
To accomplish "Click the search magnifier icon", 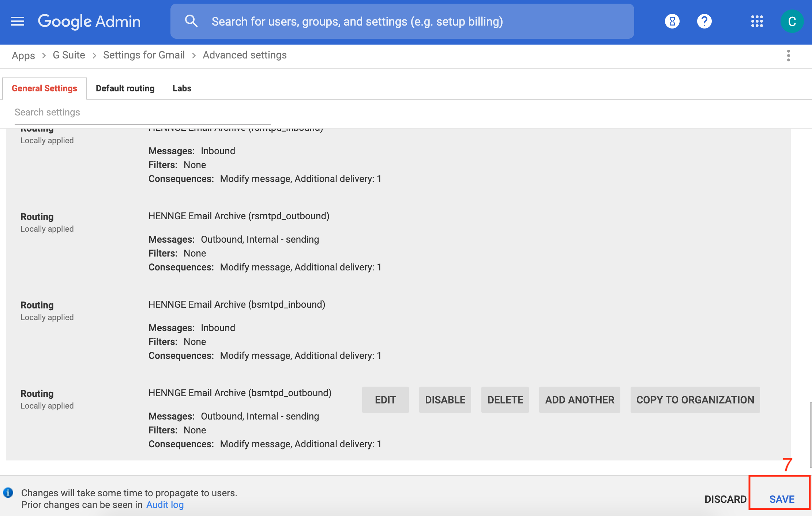I will (191, 21).
